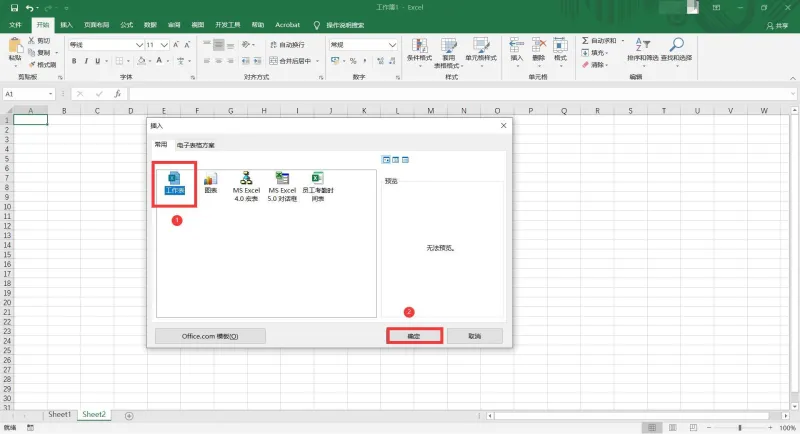
Task: Expand the font name dropdown
Action: click(139, 45)
